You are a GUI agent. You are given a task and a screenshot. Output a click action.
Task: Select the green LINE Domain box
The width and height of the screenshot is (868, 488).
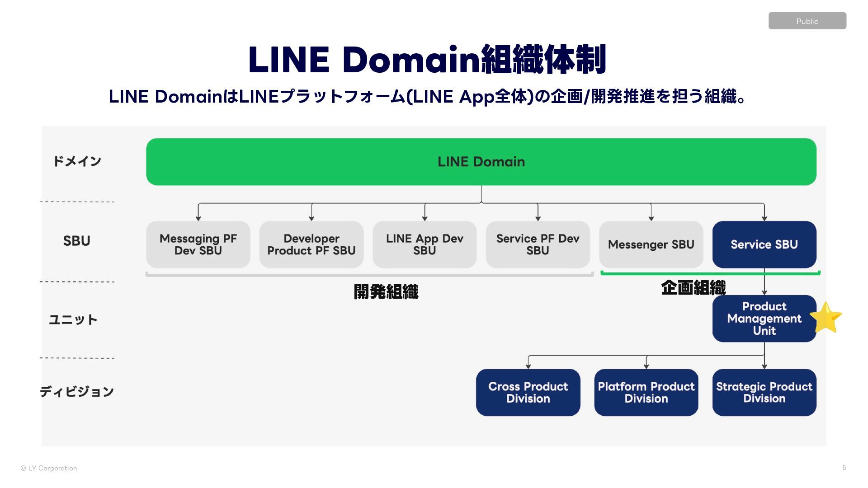coord(481,162)
